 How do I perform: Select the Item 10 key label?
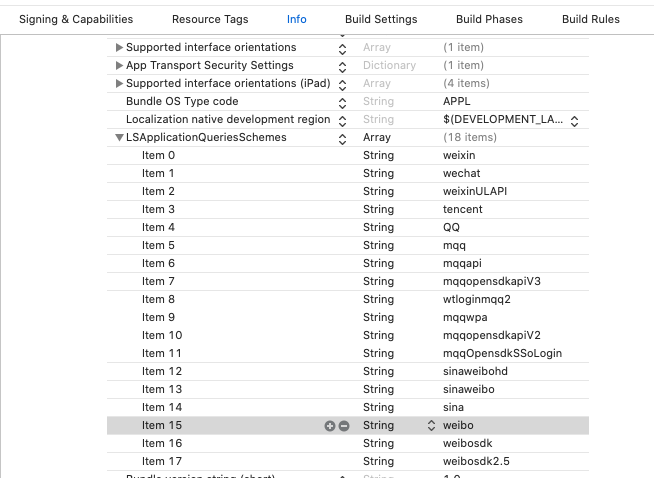click(162, 335)
